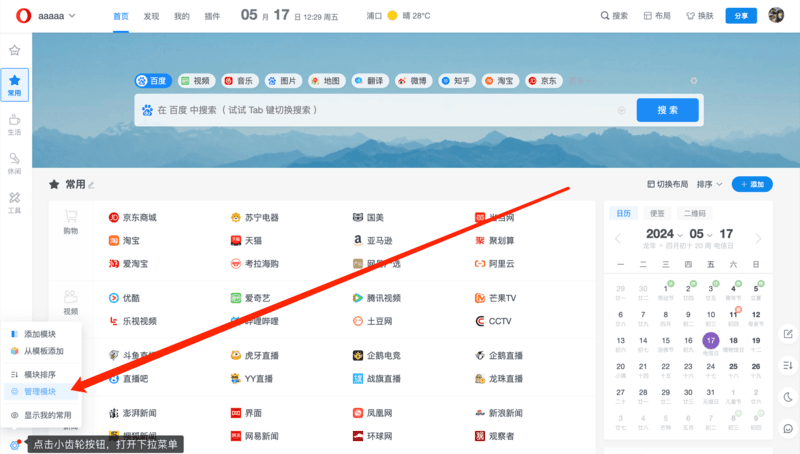Select the 生活 sidebar category

(14, 124)
